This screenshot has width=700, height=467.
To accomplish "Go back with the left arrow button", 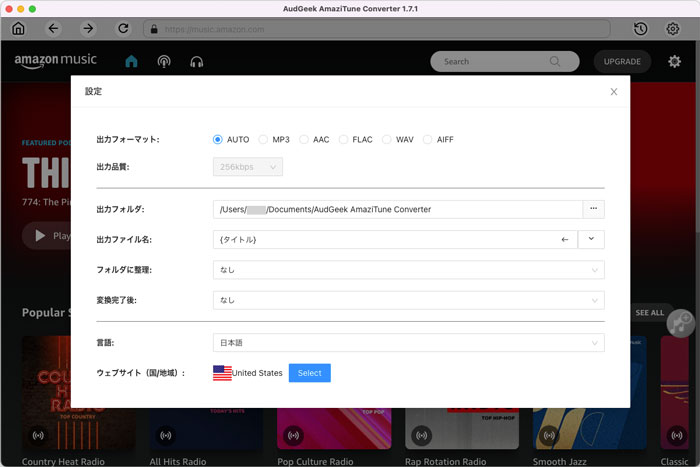I will pyautogui.click(x=53, y=29).
